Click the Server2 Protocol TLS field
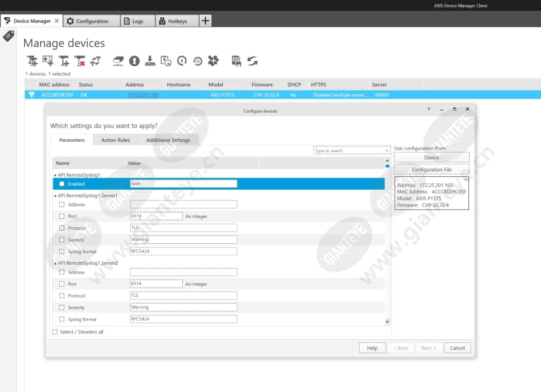This screenshot has height=392, width=541. coord(183,295)
